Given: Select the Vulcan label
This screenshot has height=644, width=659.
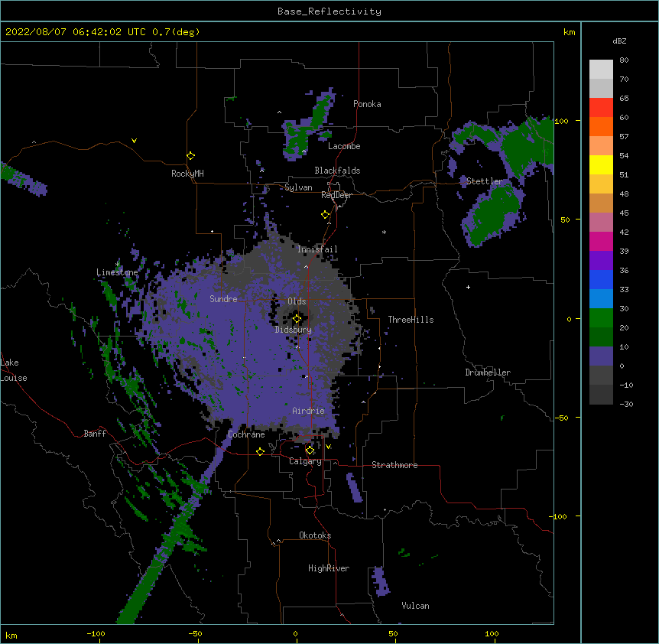Looking at the screenshot, I should coord(415,606).
